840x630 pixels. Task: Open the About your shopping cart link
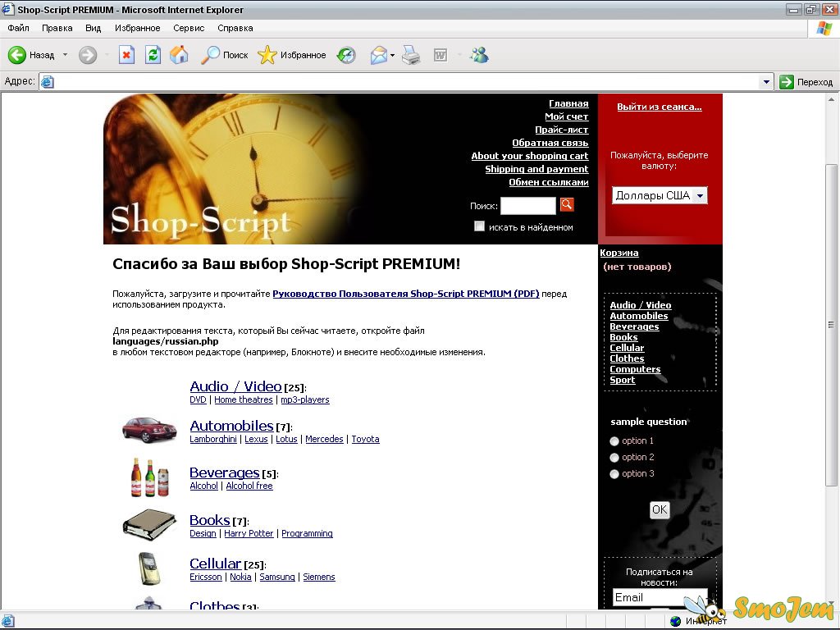[530, 156]
